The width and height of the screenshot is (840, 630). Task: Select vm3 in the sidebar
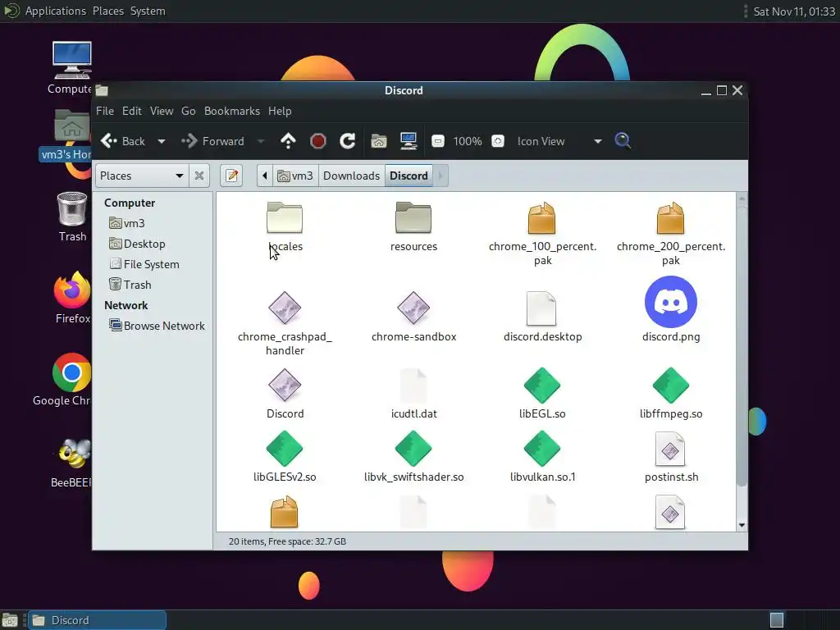tap(127, 223)
